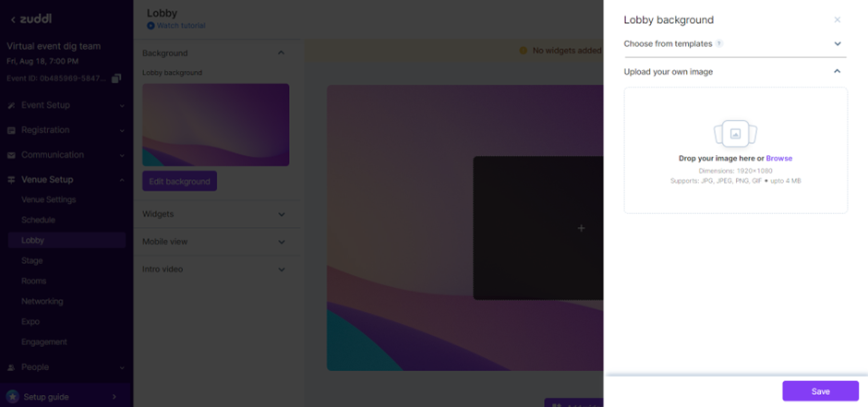Click the Event Setup pencil icon

tap(11, 105)
